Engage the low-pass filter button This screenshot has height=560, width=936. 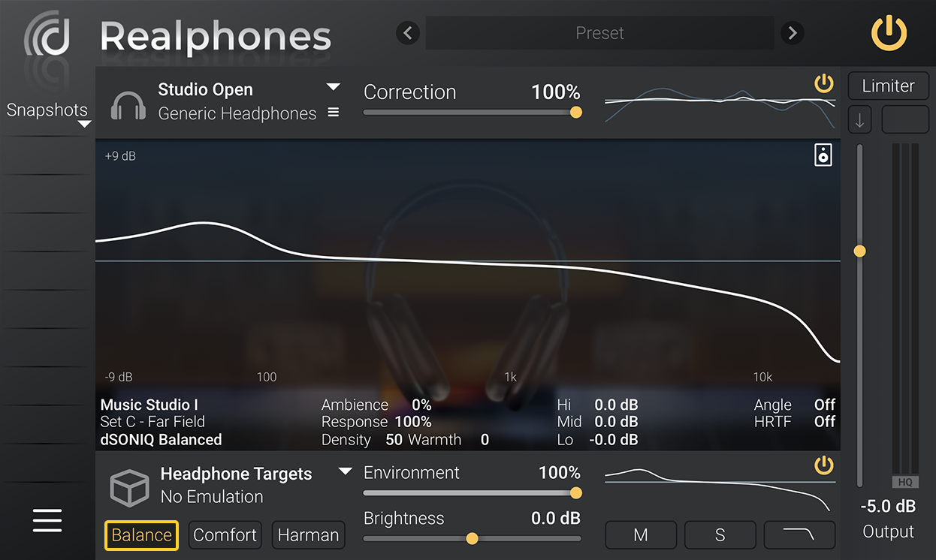pos(799,534)
